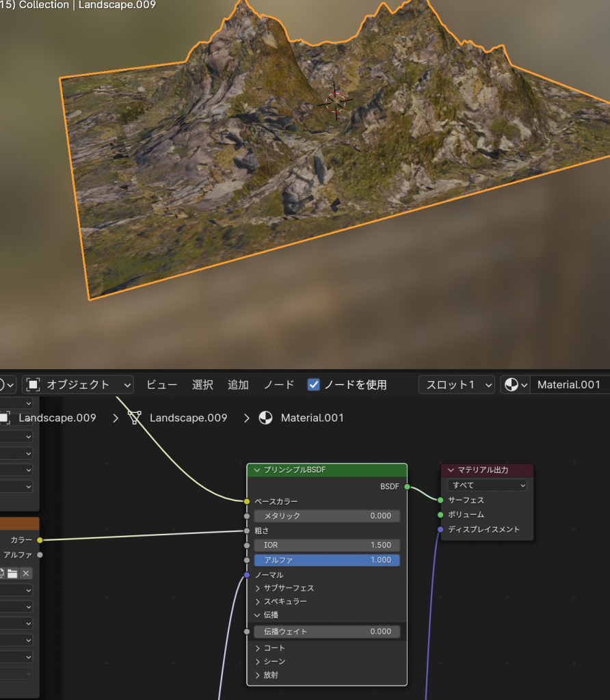This screenshot has height=700, width=610.
Task: Open the 追加 menu
Action: pos(238,385)
